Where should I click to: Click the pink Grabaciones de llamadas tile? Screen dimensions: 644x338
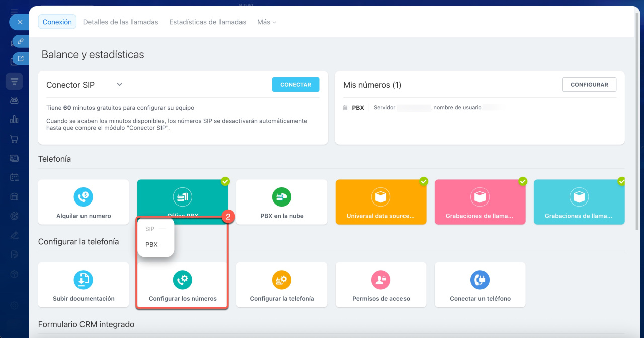pyautogui.click(x=479, y=202)
